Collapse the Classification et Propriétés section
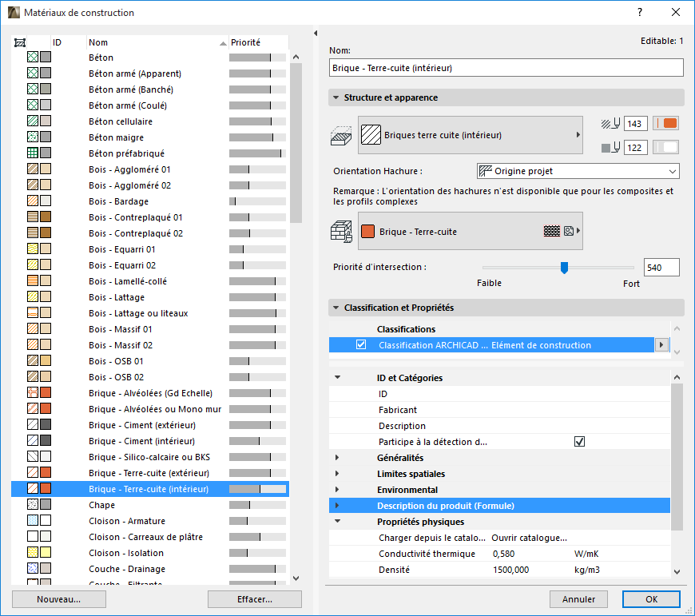 click(x=336, y=308)
